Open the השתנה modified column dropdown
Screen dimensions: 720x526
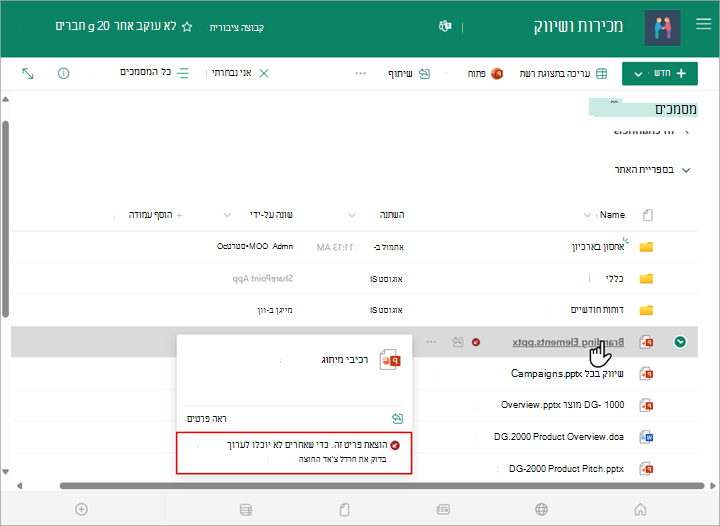[352, 215]
